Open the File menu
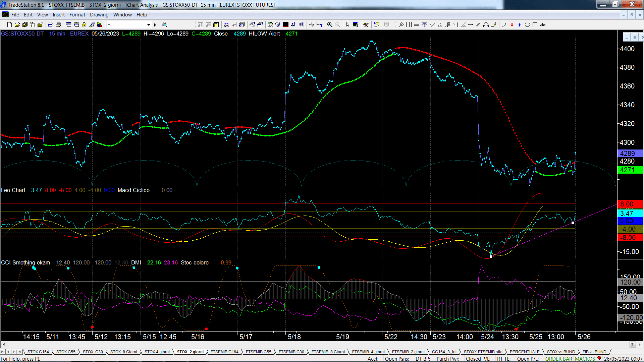644x362 pixels. 15,14
